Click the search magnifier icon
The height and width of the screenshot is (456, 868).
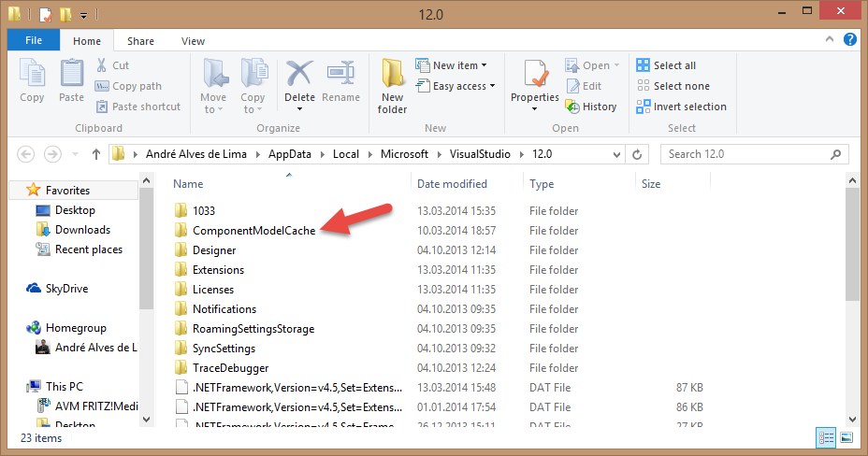(x=836, y=154)
